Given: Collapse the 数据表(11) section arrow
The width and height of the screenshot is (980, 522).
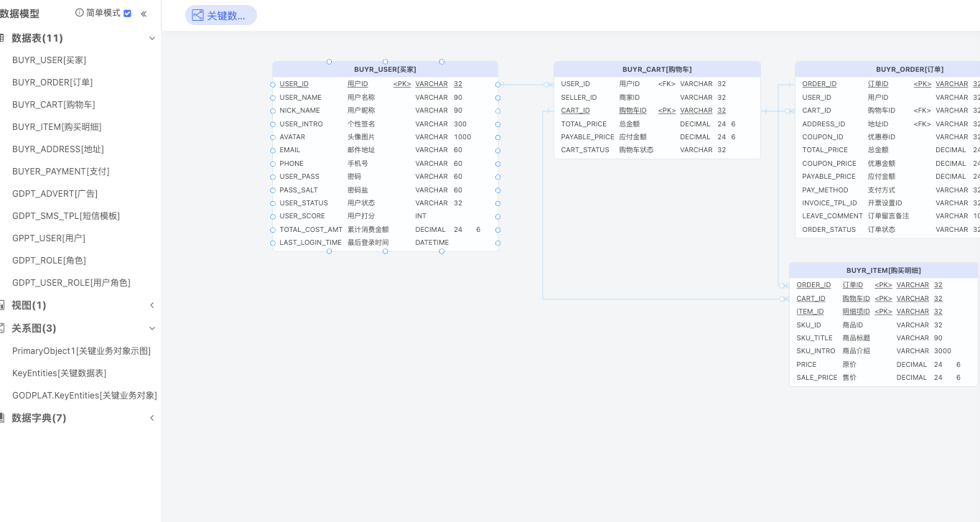Looking at the screenshot, I should pos(152,38).
